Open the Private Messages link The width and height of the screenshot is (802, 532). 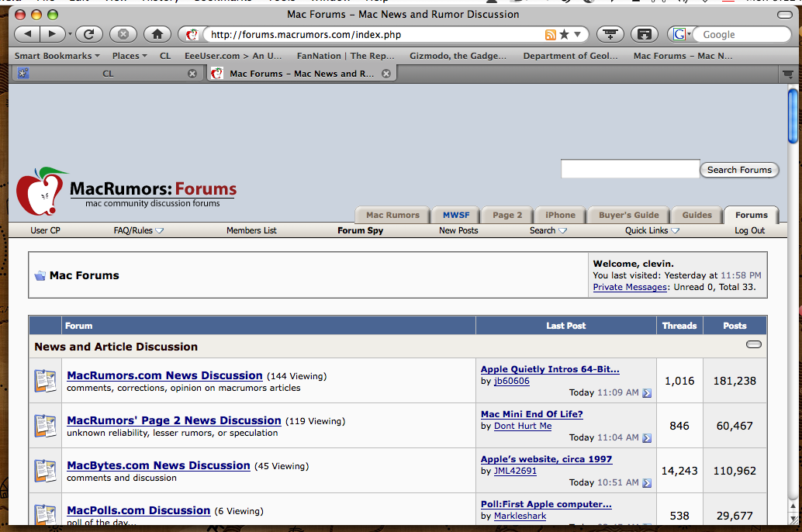click(x=630, y=287)
